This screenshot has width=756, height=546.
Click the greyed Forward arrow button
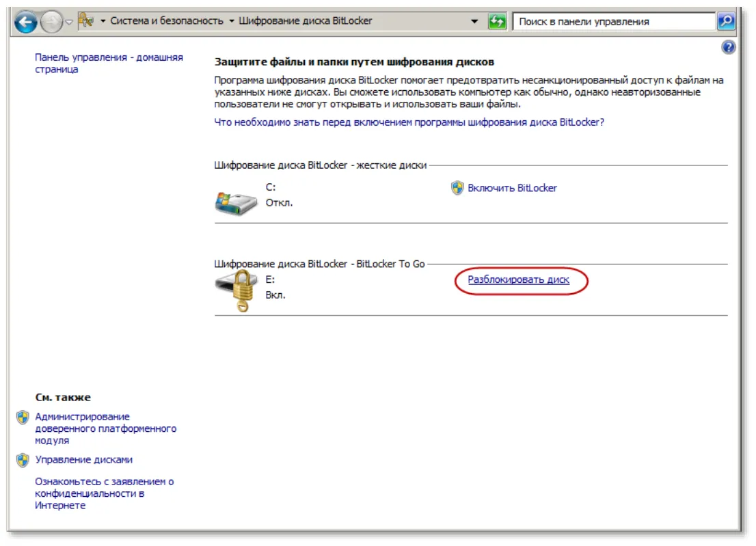pos(51,22)
